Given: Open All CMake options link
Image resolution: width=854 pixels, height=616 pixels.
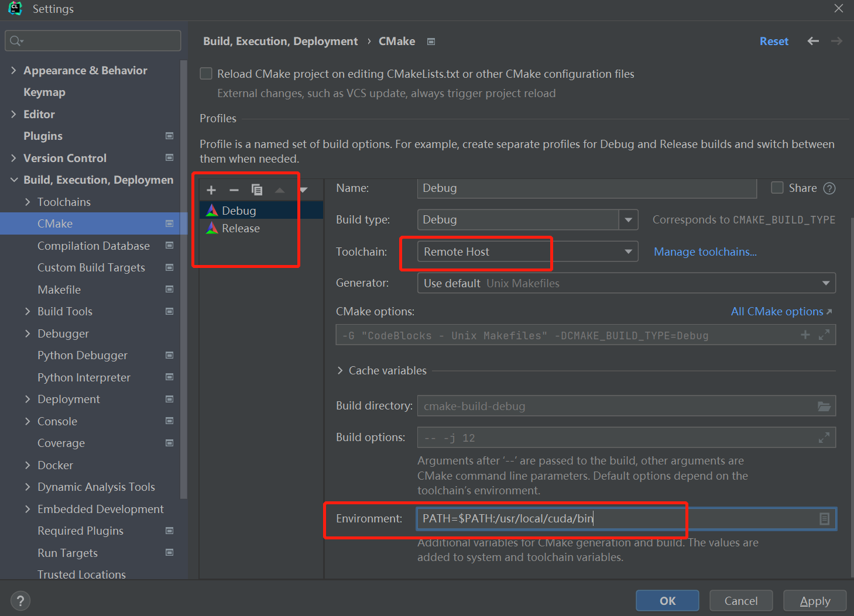Looking at the screenshot, I should 781,311.
